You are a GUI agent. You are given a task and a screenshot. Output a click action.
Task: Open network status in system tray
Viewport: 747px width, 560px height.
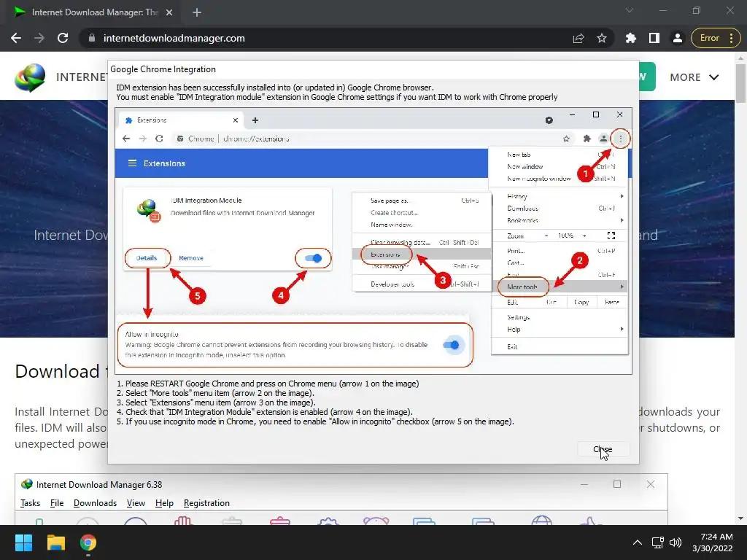(x=658, y=542)
